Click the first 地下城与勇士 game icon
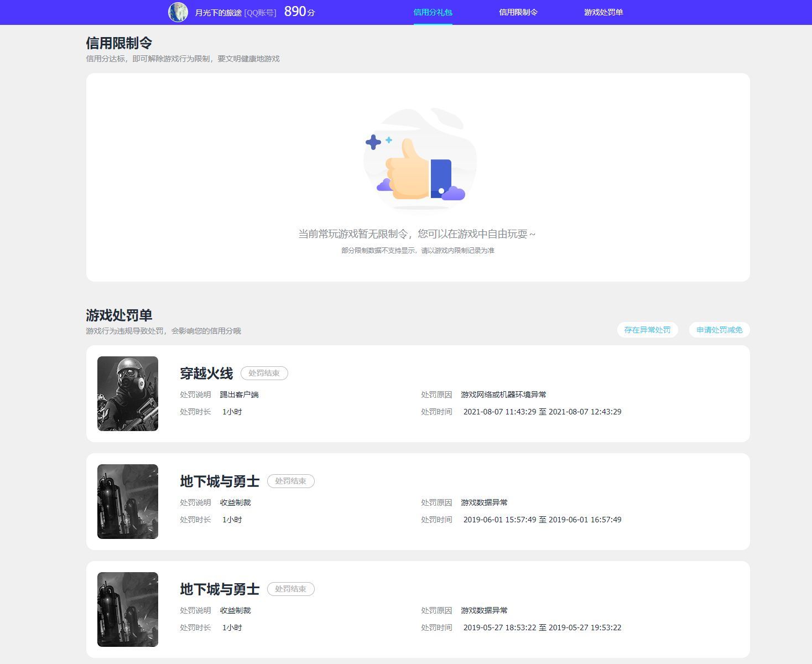 pos(127,501)
